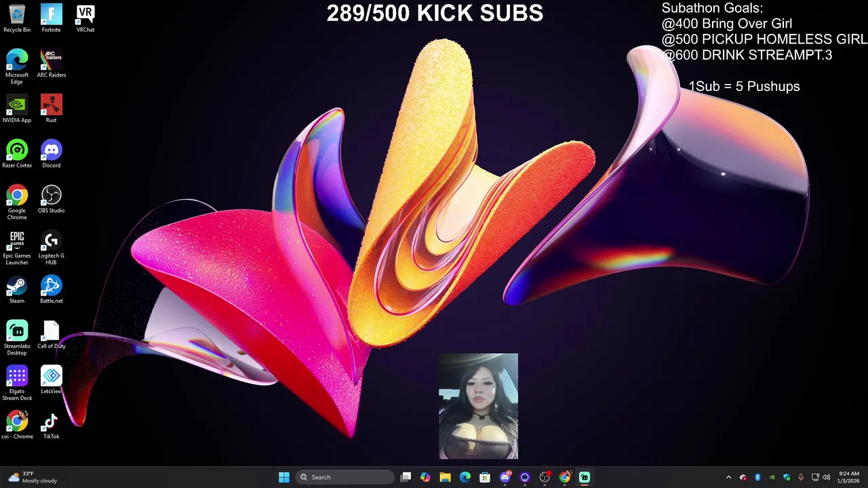Viewport: 868px width, 488px height.
Task: Select the Epic Games Launcher desktop icon
Action: [17, 247]
